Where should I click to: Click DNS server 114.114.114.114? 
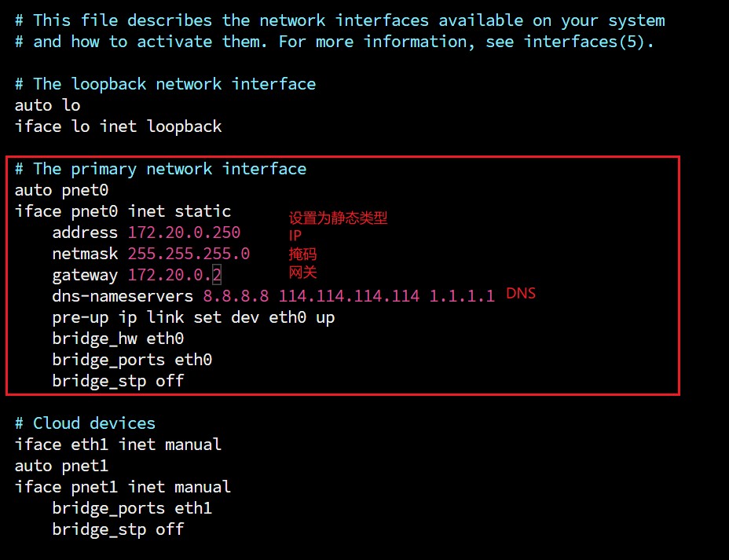(x=349, y=296)
